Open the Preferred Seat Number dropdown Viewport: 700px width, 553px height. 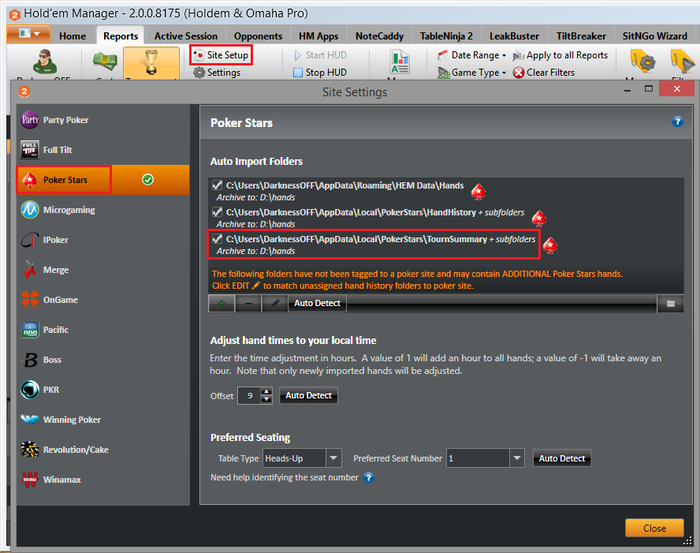(x=517, y=458)
